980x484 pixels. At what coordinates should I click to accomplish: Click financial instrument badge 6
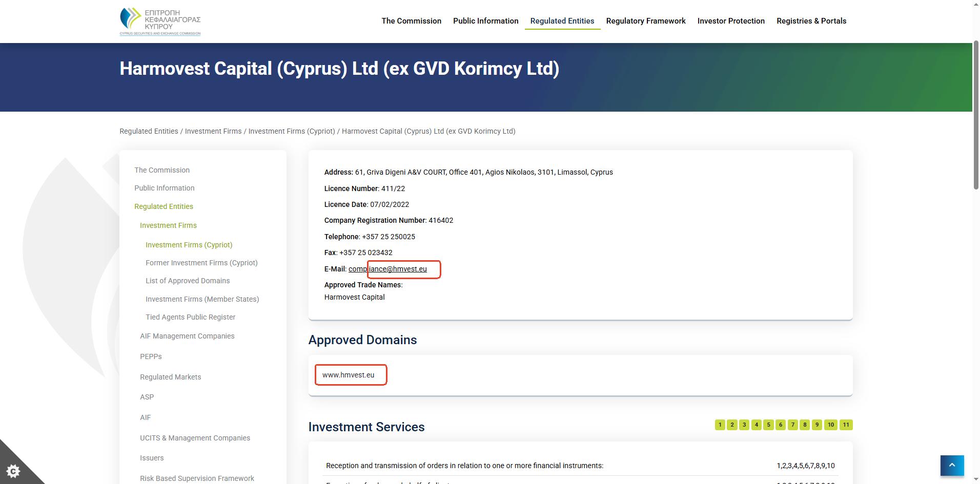[x=781, y=425]
